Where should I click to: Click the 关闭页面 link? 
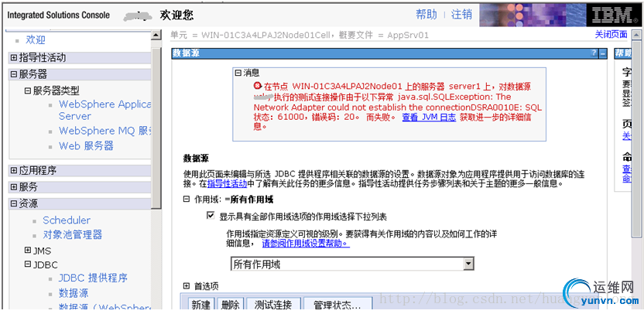click(611, 34)
